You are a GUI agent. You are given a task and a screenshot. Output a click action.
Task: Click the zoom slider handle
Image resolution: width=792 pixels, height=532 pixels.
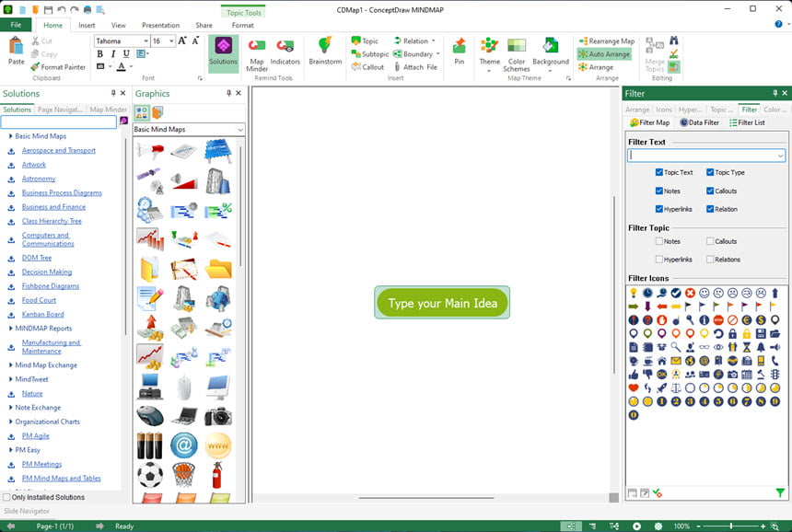(x=731, y=526)
